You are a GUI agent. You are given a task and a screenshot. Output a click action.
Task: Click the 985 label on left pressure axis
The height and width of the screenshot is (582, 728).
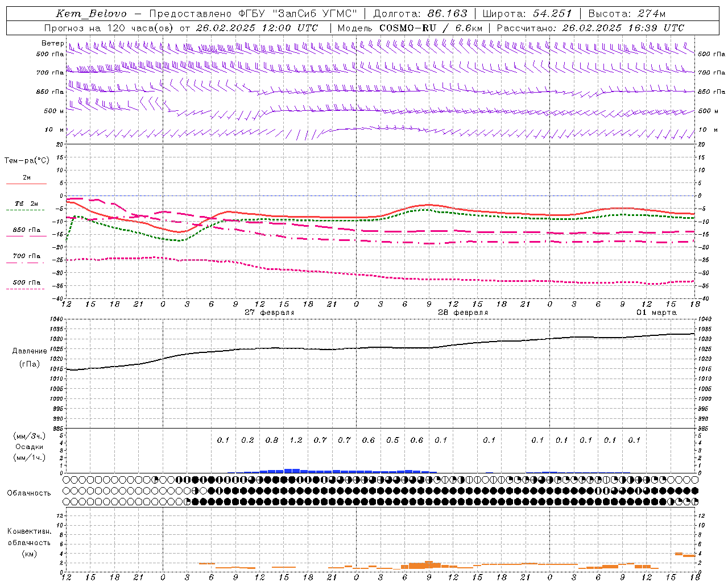click(x=58, y=429)
